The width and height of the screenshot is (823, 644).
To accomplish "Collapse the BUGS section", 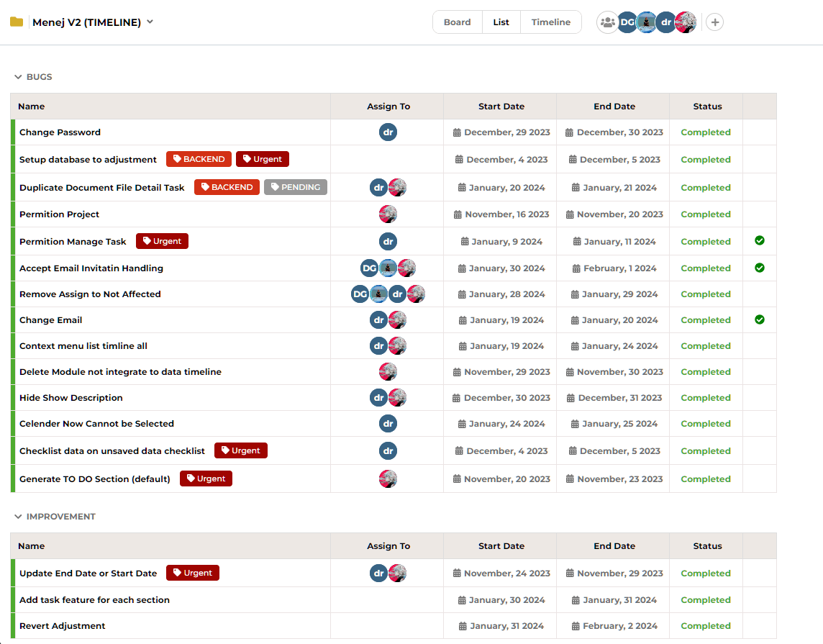I will tap(18, 76).
